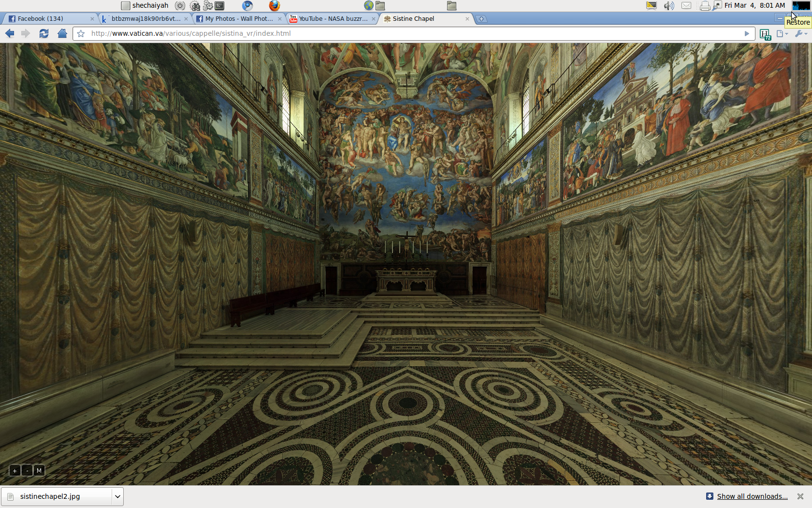Close the Sistine Chapel tab
The image size is (812, 508).
[x=467, y=19]
